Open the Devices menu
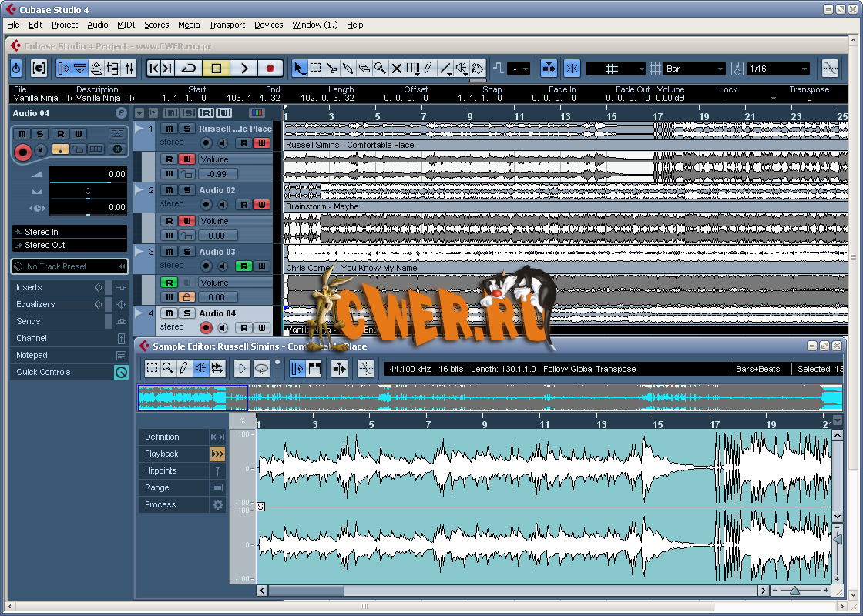 click(268, 25)
